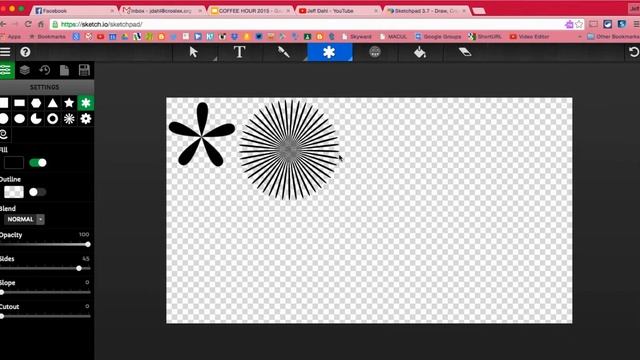The width and height of the screenshot is (640, 360).
Task: Choose the square shape
Action: click(4, 103)
